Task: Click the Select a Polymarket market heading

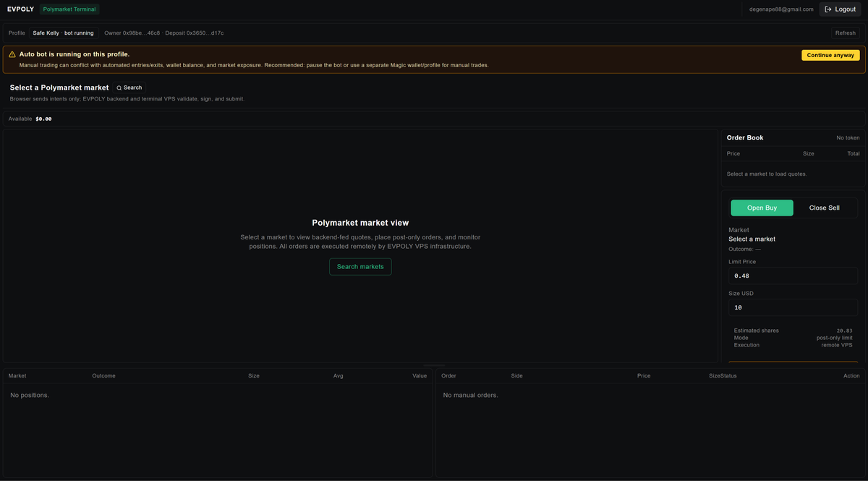Action: (59, 88)
